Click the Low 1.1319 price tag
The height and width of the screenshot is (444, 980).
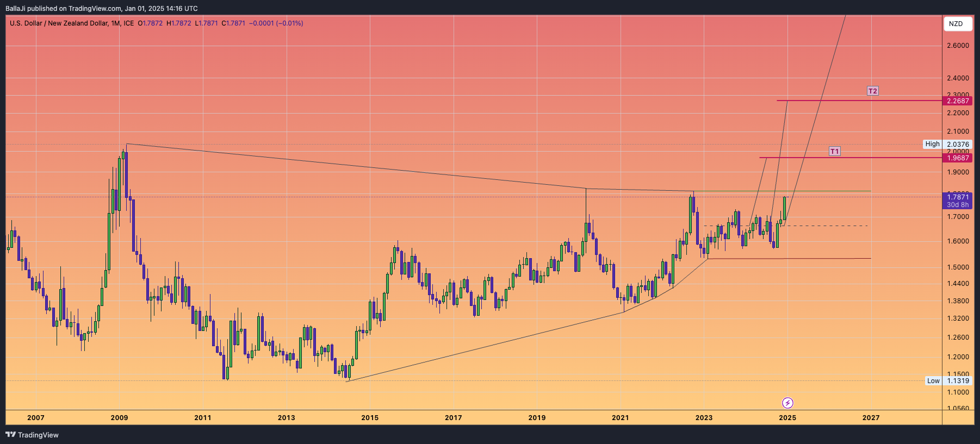pos(948,380)
